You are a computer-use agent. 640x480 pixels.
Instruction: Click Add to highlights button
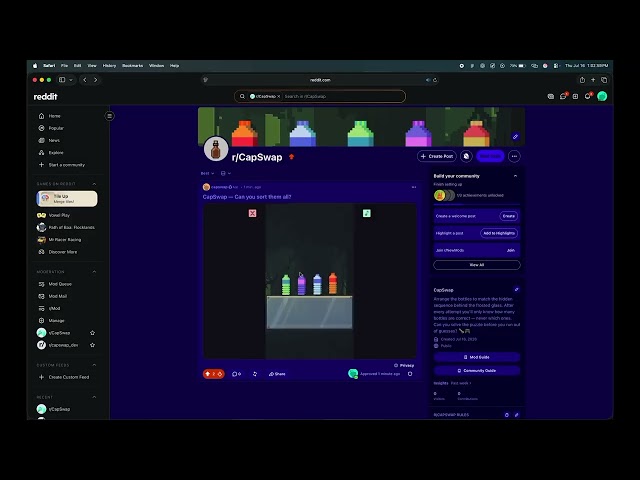[x=499, y=233]
